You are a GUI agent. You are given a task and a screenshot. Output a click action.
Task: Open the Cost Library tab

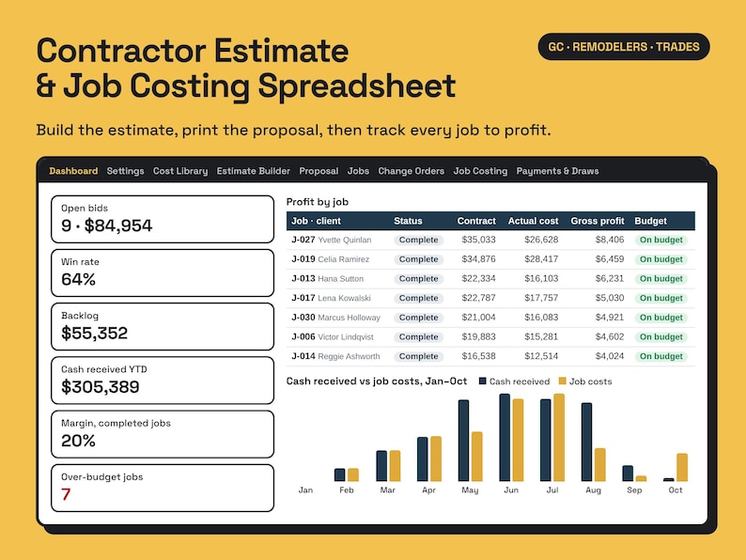click(180, 171)
